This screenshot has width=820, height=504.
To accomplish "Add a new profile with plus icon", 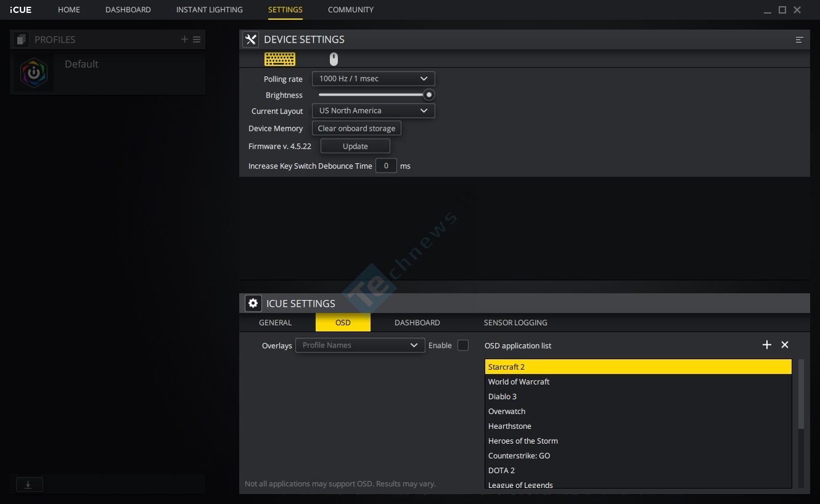I will (184, 39).
